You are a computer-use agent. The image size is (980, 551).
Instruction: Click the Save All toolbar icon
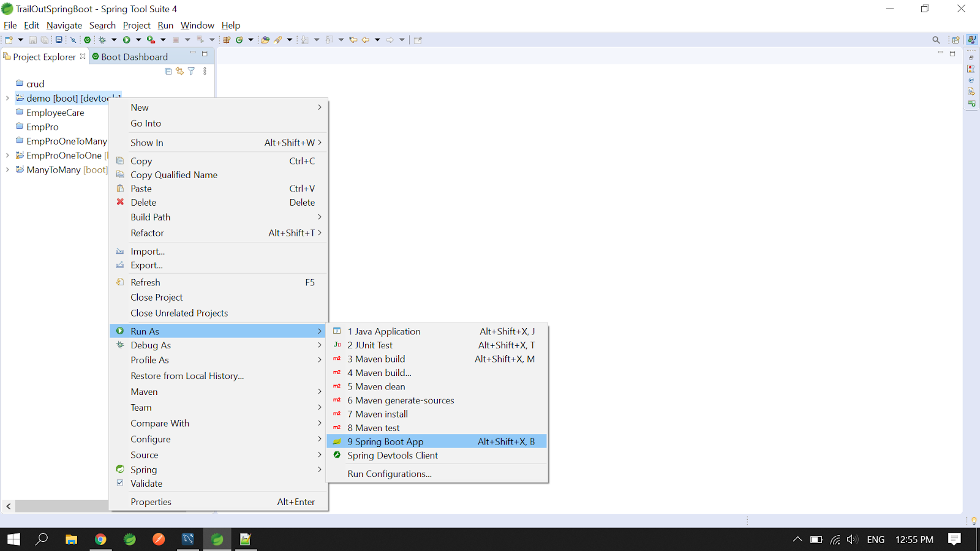[45, 40]
